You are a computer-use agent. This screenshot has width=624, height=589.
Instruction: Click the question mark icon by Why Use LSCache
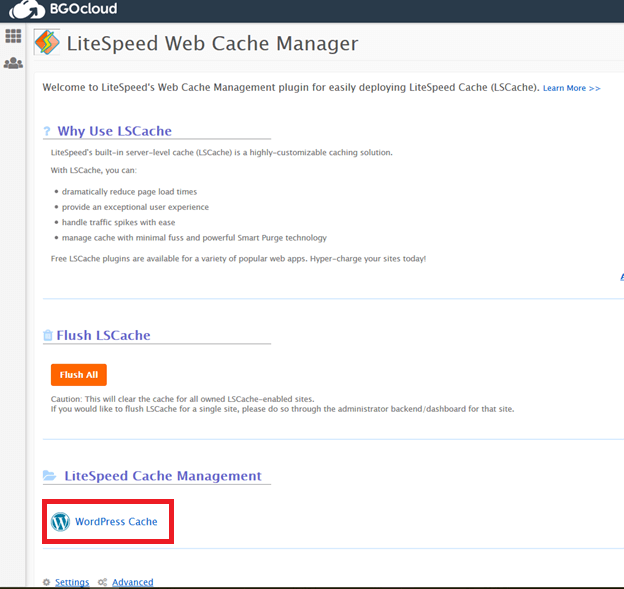(x=47, y=131)
